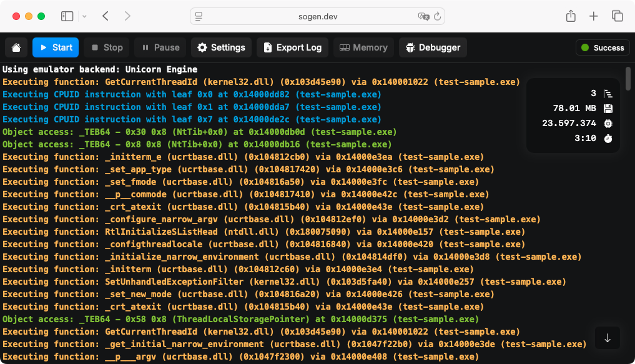Click the Success status indicator
The image size is (635, 364).
pyautogui.click(x=603, y=48)
